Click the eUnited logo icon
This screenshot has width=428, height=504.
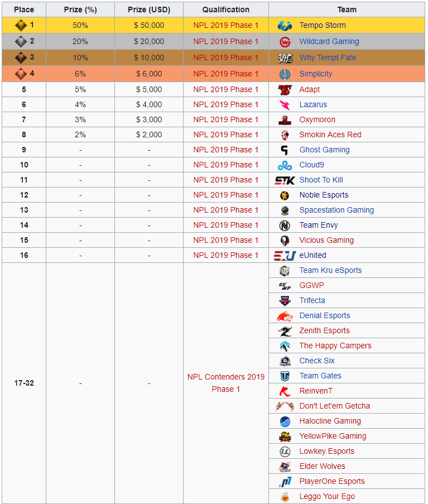pos(285,256)
